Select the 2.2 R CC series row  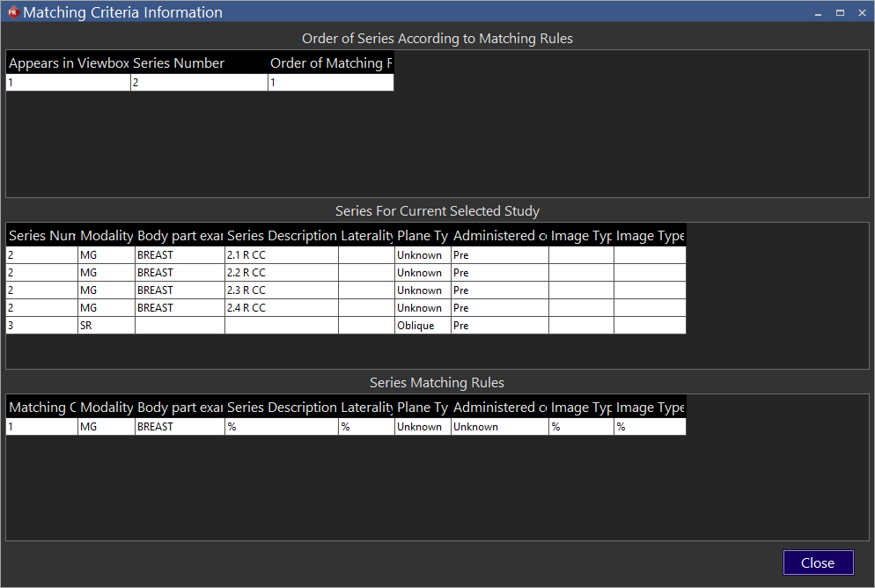[x=281, y=273]
